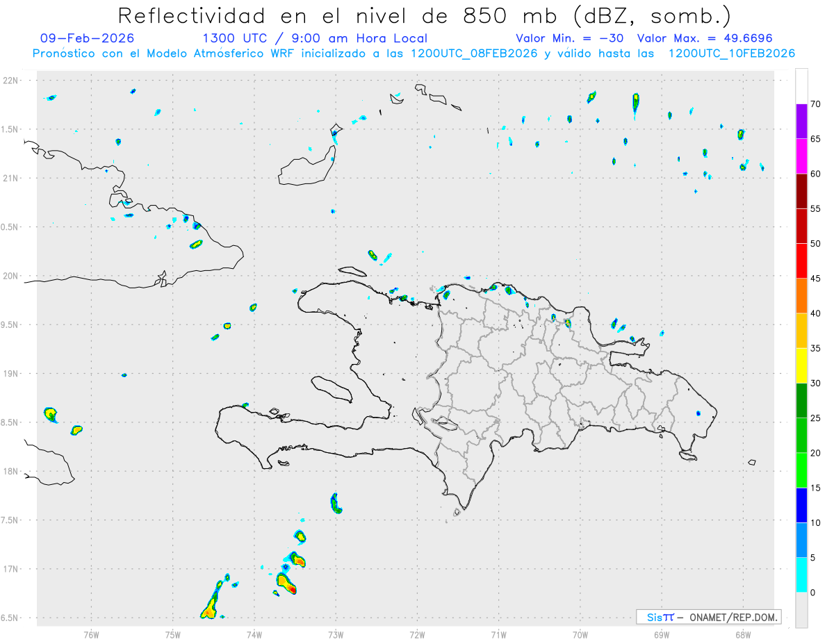
Task: Click the orange 40–45 dBZ colorbar segment
Action: point(801,296)
